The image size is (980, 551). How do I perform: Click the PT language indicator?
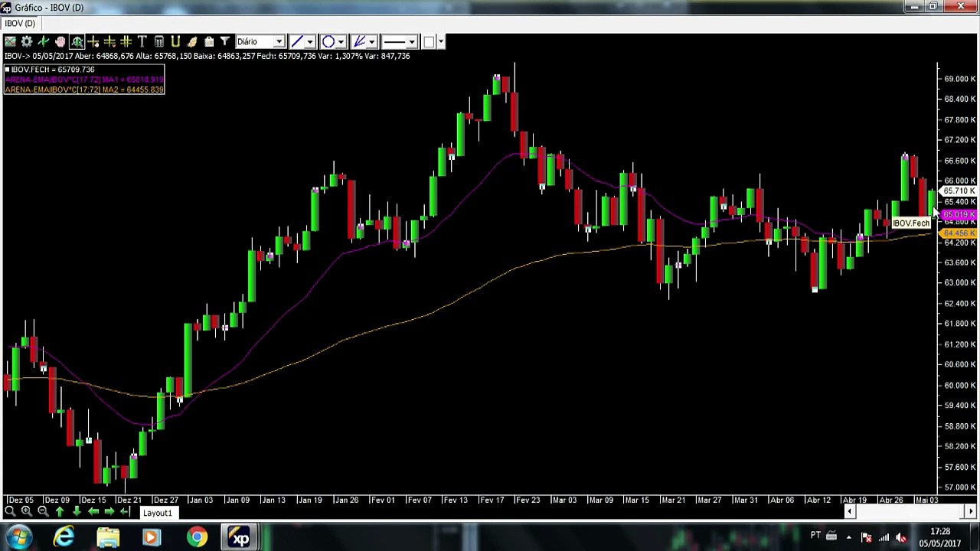point(815,536)
